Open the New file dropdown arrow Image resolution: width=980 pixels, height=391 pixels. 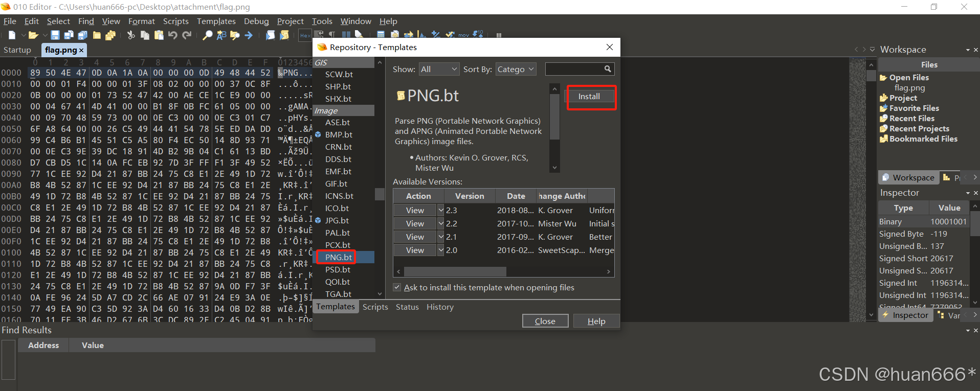(x=24, y=35)
